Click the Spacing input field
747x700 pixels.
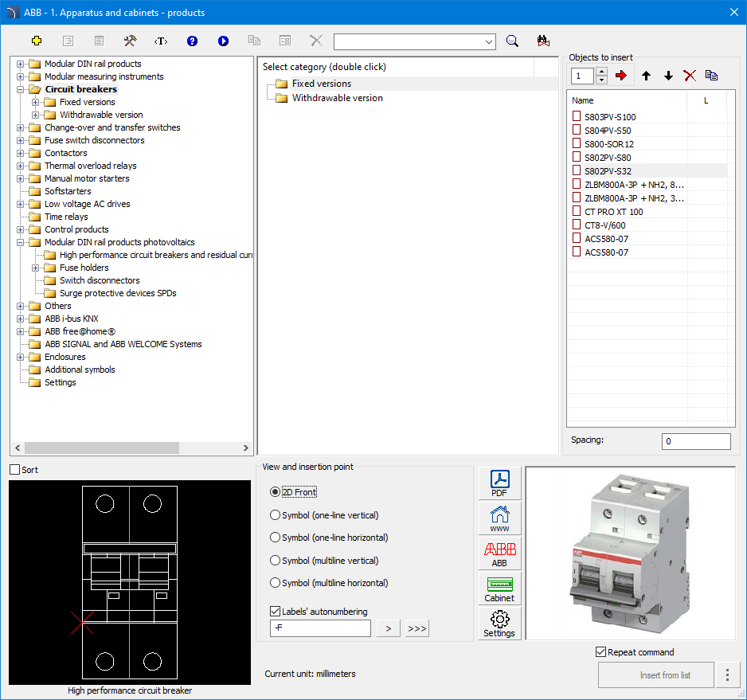tap(696, 441)
